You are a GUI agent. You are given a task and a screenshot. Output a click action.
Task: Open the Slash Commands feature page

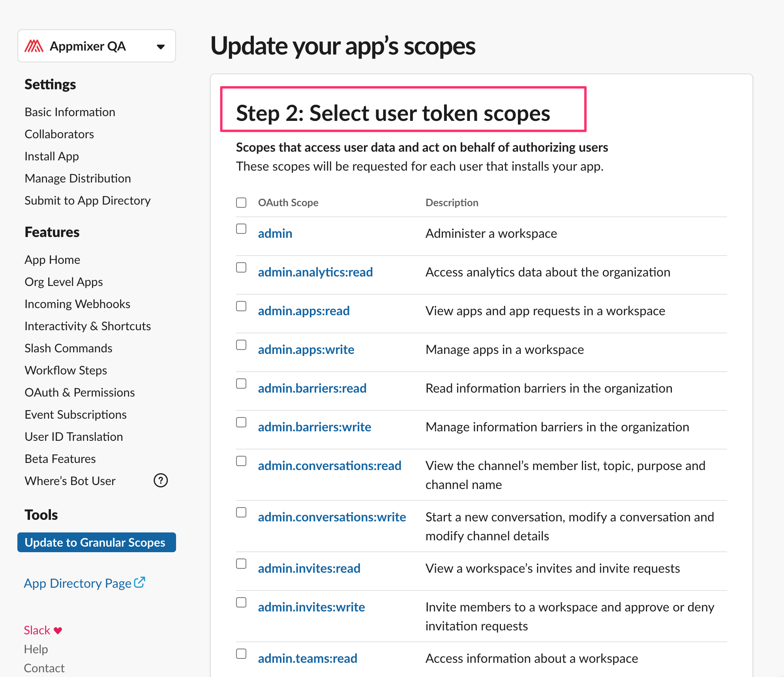[69, 348]
